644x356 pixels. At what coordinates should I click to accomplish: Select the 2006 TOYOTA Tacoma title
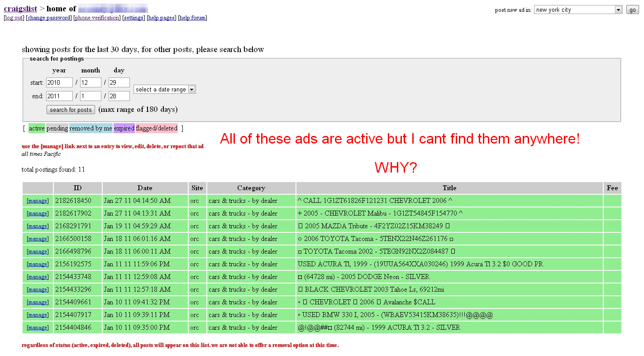coord(376,239)
